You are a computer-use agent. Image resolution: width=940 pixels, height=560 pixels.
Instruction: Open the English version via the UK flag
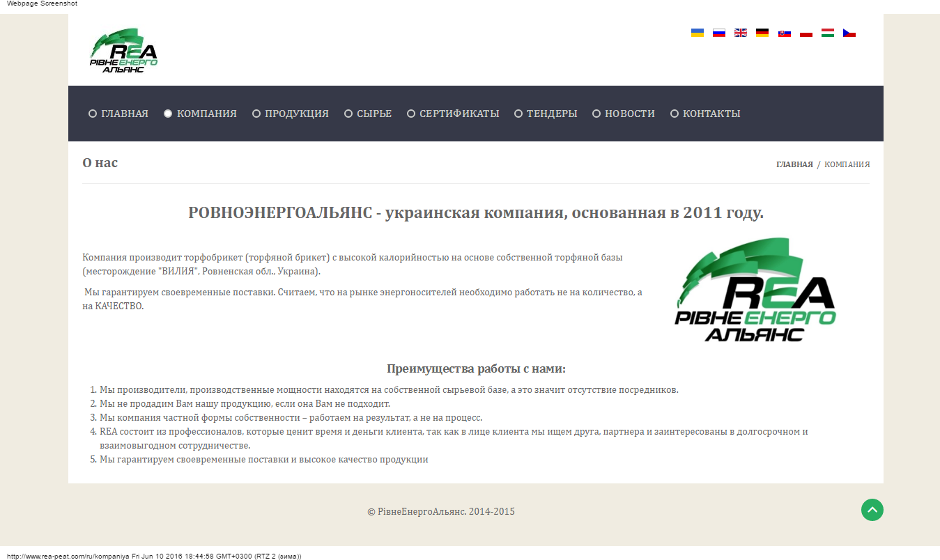[740, 32]
